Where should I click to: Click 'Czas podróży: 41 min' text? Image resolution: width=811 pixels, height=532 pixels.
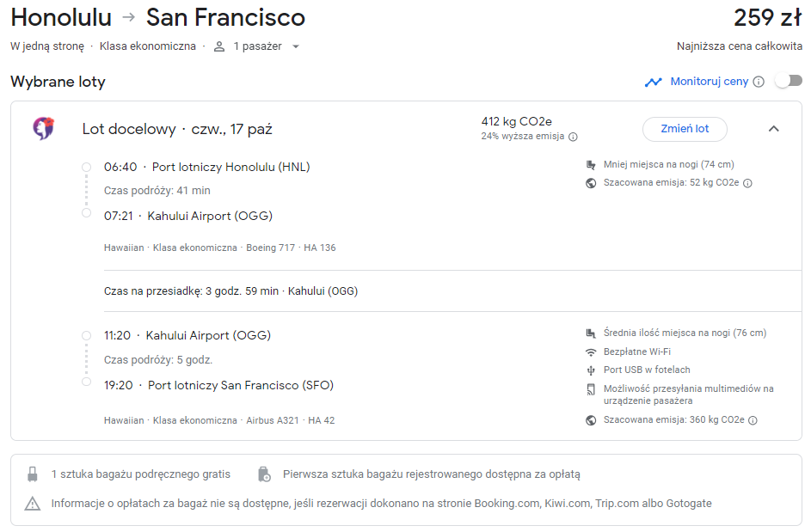157,191
